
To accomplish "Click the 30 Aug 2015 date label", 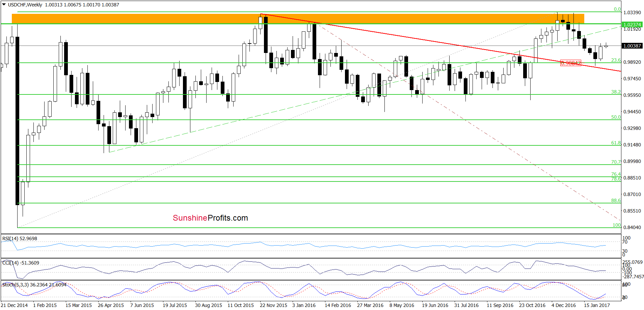I will point(209,305).
